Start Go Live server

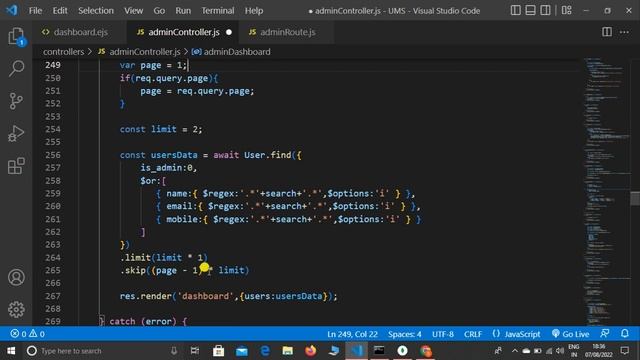[570, 334]
